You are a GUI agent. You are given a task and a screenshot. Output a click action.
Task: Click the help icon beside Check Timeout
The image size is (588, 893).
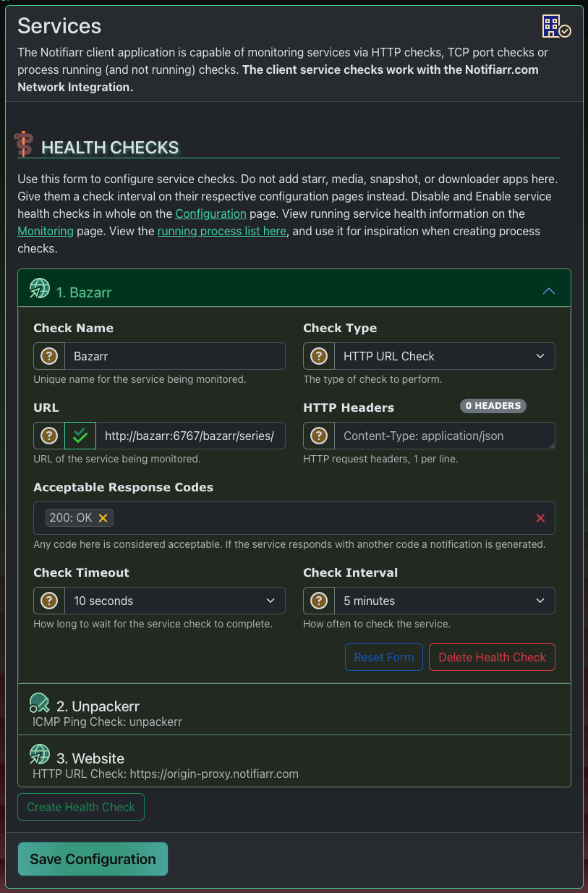point(49,601)
